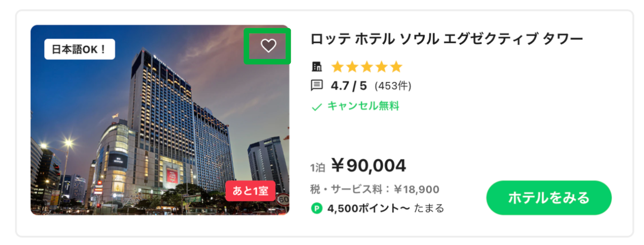Click the first gold rating star
The width and height of the screenshot is (644, 245).
pos(337,67)
